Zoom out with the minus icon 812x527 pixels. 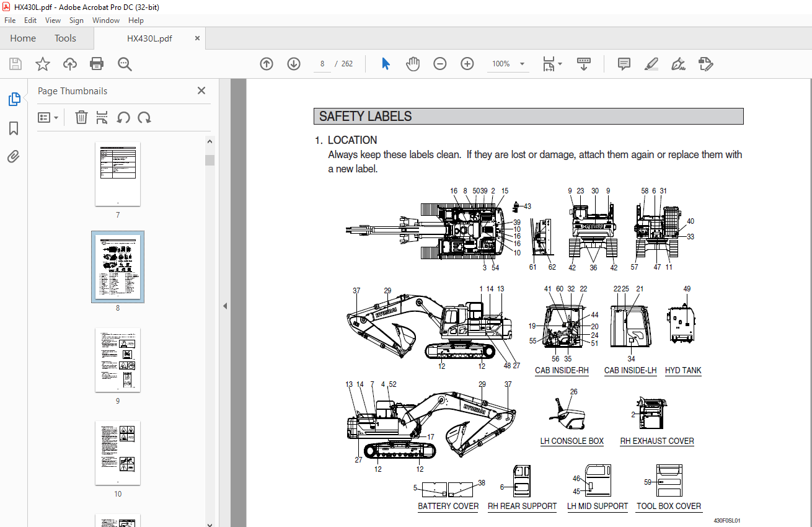[440, 64]
